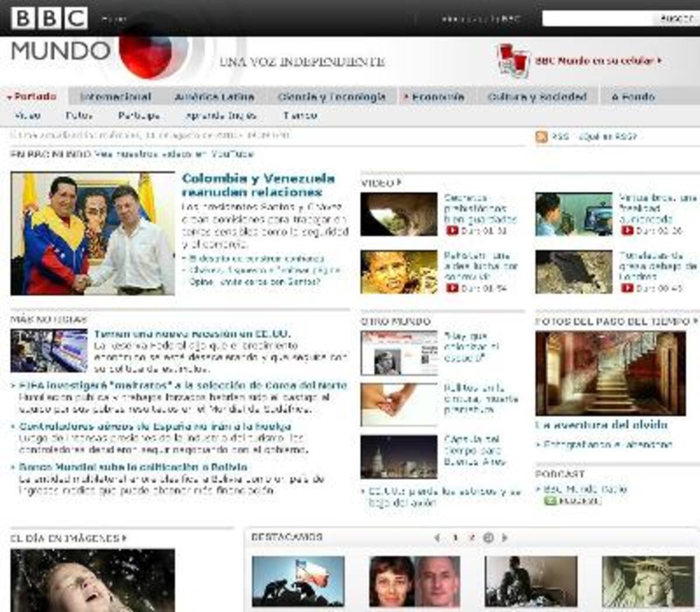This screenshot has width=700, height=612.
Task: Click the green podcast icon under BBC Mundo Radio
Action: 549,501
